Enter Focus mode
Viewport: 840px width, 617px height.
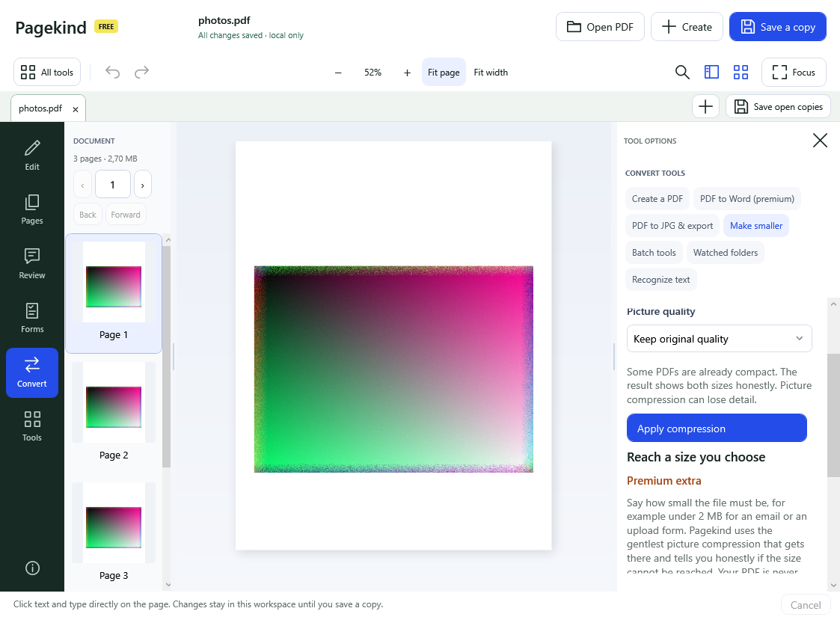click(794, 72)
